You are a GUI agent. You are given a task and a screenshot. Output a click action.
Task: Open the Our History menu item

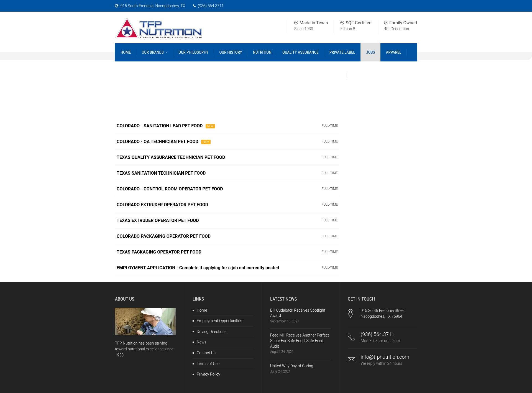[231, 52]
